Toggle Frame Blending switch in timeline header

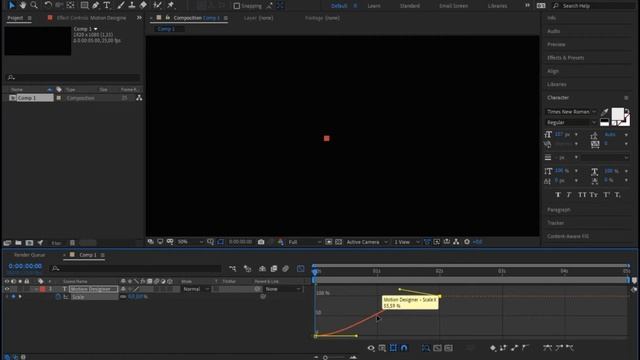[x=274, y=269]
